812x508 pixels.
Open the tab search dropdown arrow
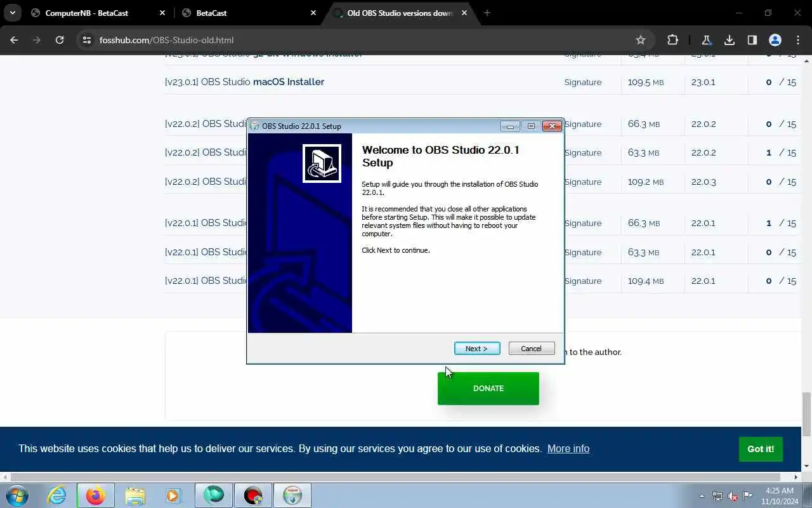coord(12,13)
